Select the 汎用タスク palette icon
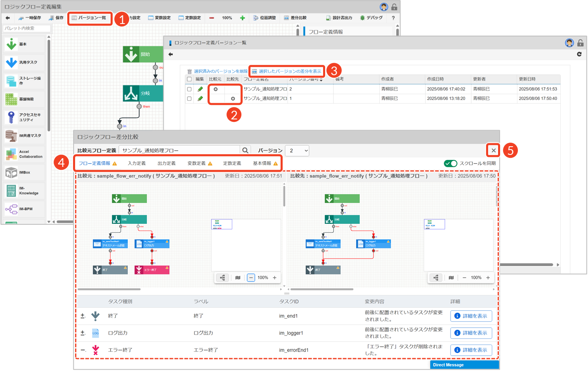 click(12, 62)
